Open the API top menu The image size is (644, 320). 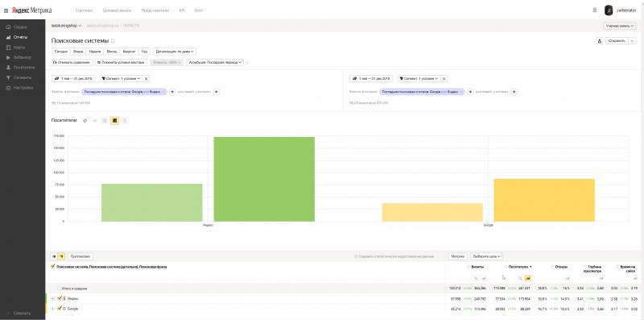[x=182, y=10]
